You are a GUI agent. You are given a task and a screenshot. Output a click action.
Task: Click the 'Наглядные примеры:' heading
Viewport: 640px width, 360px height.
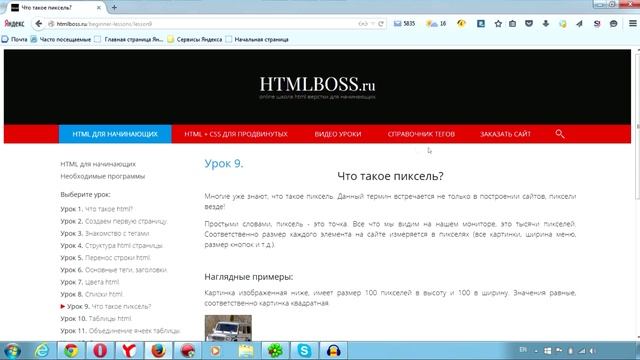[x=249, y=277]
